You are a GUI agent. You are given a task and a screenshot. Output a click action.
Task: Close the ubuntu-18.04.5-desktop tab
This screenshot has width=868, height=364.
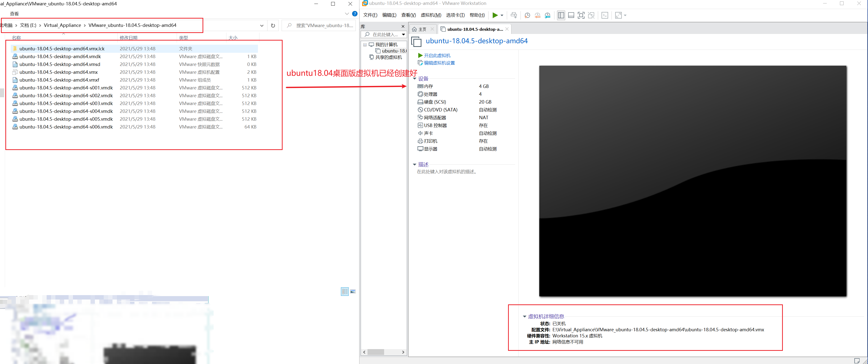click(507, 29)
